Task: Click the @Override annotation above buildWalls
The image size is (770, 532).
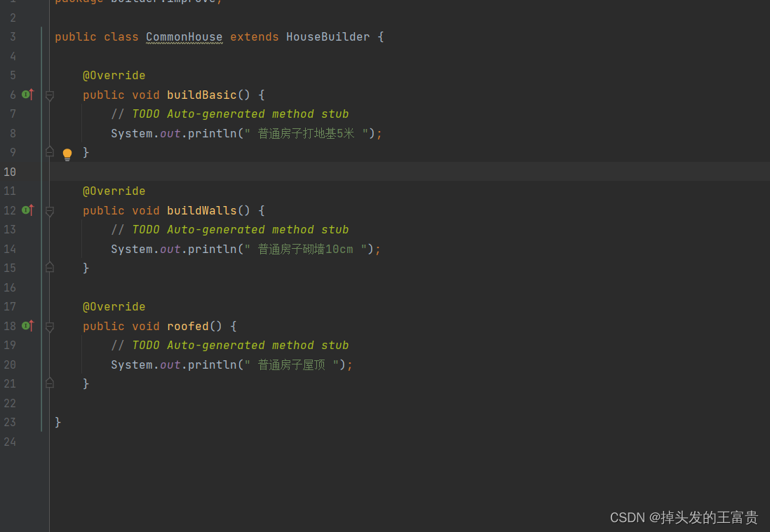Action: [114, 191]
